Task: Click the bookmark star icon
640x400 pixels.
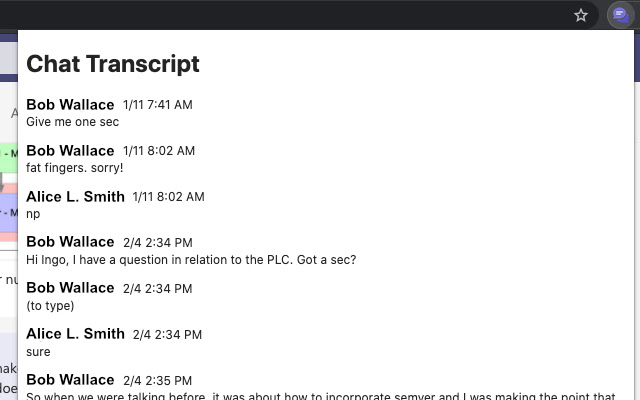Action: pyautogui.click(x=581, y=15)
